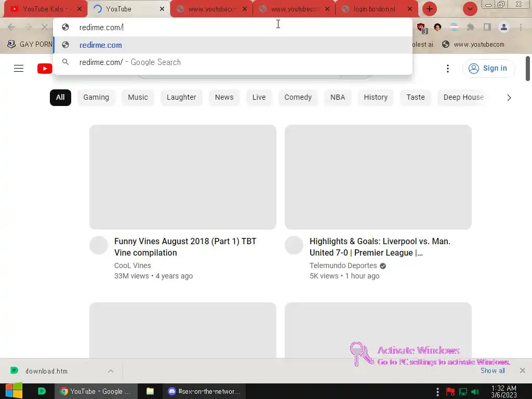Open Funny Vines August 2018 video thumbnail
Viewport: 532px width, 399px height.
coord(183,177)
